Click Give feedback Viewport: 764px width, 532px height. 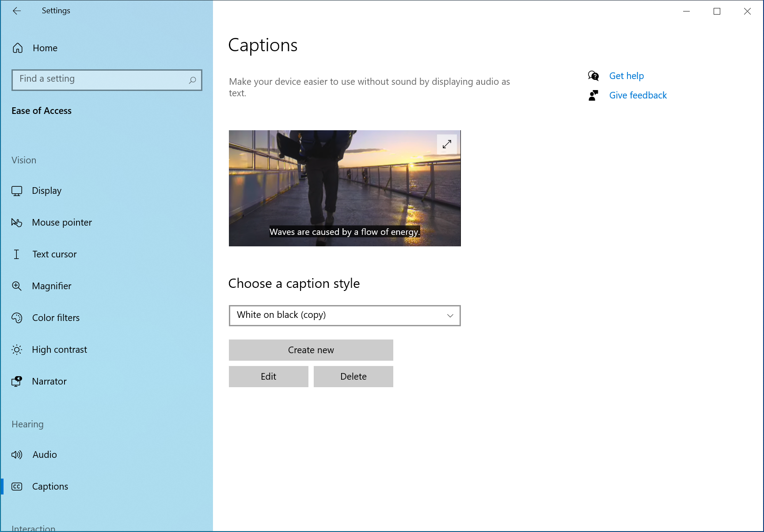[x=638, y=95]
